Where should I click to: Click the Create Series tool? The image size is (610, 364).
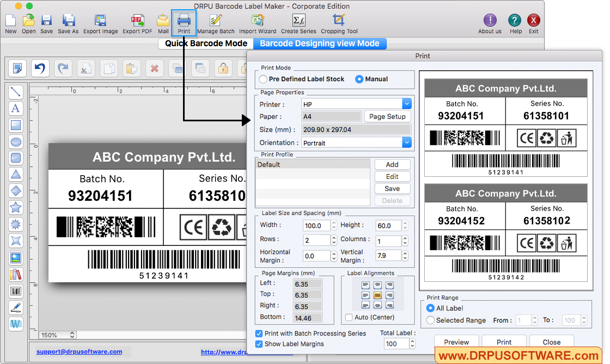(x=298, y=23)
